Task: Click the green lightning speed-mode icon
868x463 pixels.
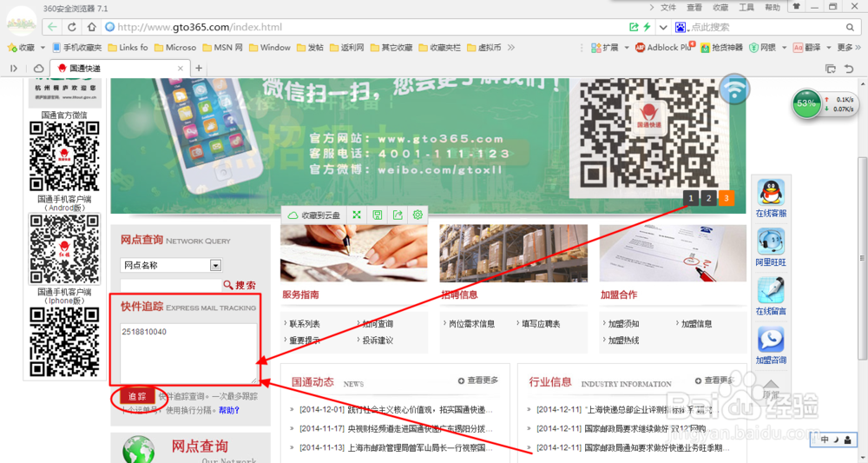Action: (x=647, y=27)
